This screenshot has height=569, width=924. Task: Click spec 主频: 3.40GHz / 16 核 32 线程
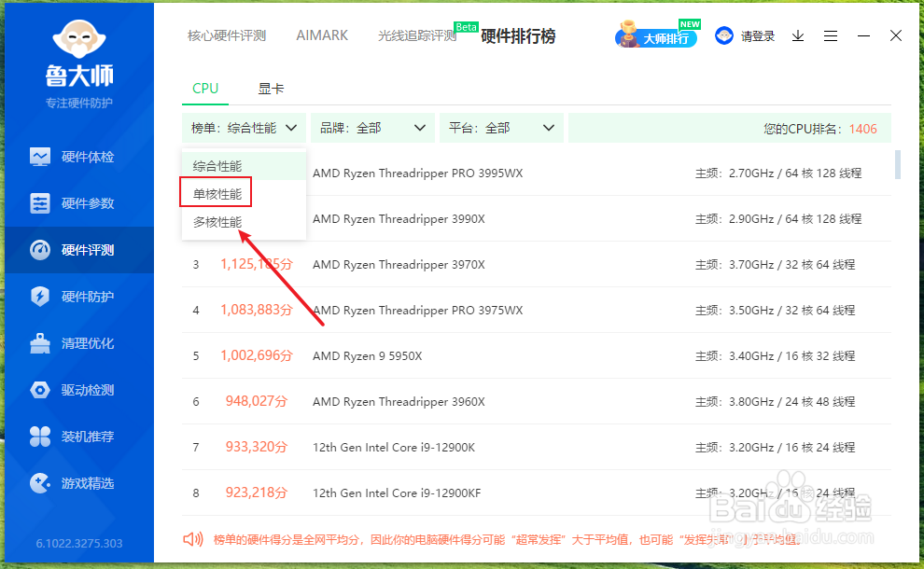(775, 355)
